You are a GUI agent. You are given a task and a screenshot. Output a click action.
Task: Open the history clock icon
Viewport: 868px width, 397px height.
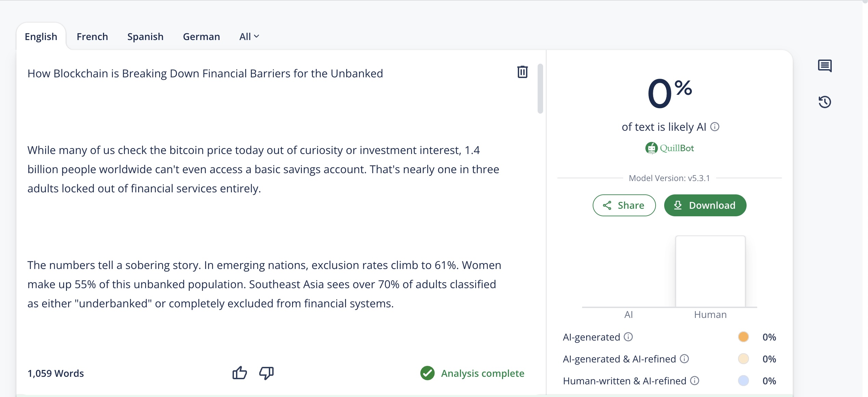click(x=825, y=102)
